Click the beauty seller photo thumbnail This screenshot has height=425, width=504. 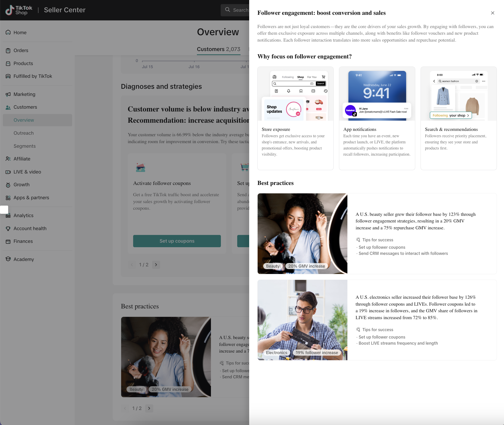[x=302, y=233]
